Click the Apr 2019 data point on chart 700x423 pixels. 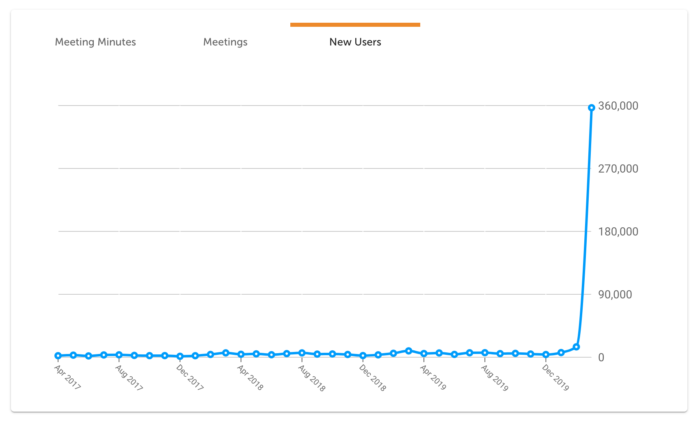(424, 353)
